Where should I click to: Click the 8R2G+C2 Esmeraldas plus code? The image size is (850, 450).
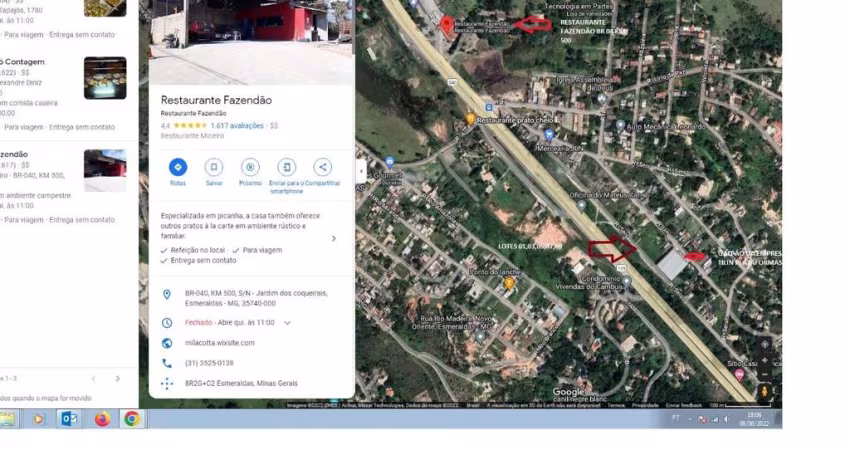[x=241, y=383]
